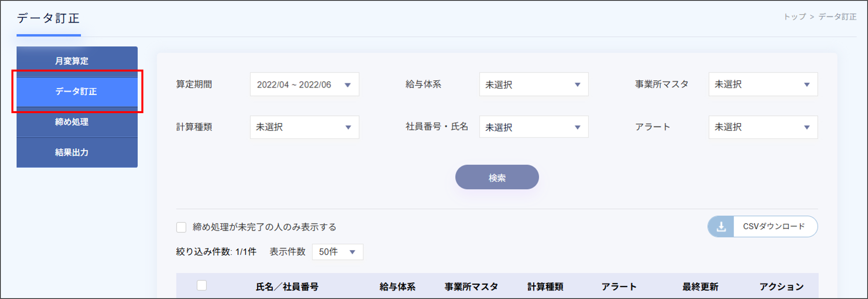Click the 氏名／社員番号 column header
This screenshot has height=299, width=868.
(x=287, y=287)
